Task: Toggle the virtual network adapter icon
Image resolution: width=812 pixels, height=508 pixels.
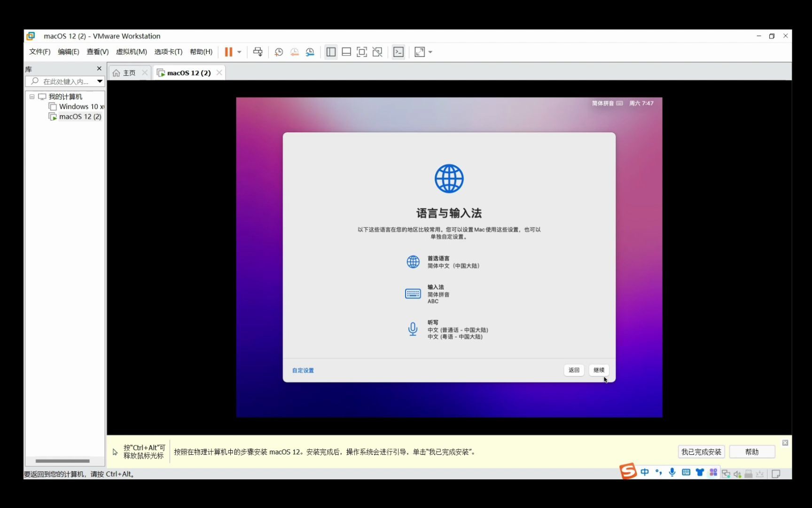Action: click(726, 474)
